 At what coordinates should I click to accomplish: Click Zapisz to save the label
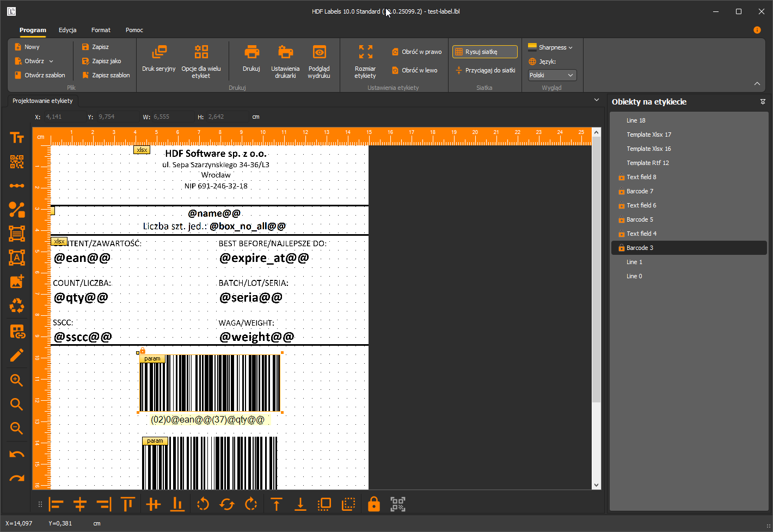click(95, 47)
